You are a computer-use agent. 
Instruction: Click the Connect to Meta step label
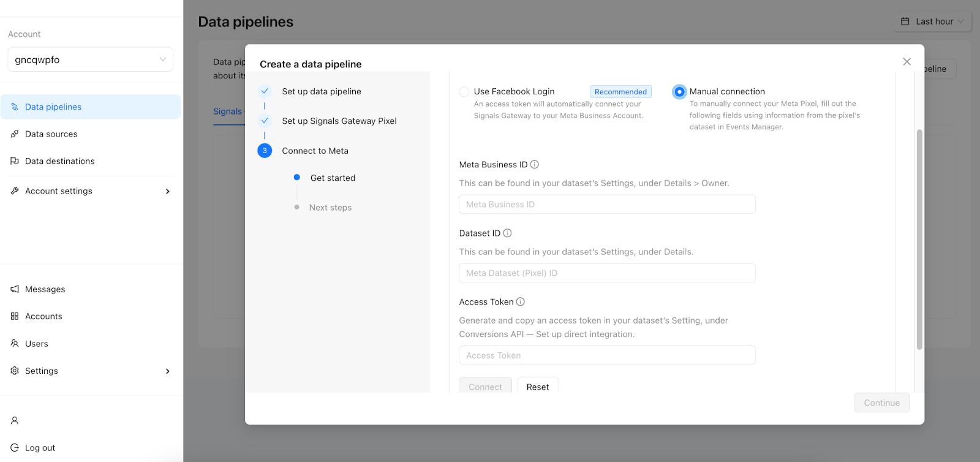coord(315,151)
